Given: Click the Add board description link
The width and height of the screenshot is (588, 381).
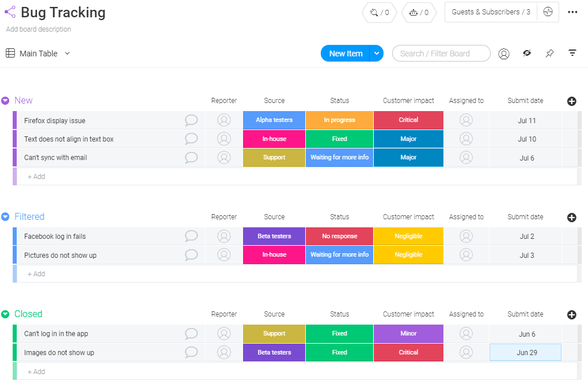Looking at the screenshot, I should tap(38, 29).
